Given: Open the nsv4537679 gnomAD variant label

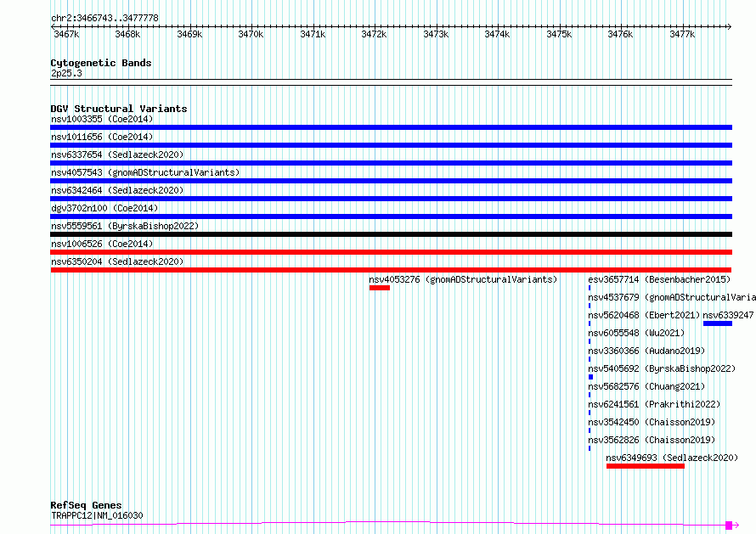Looking at the screenshot, I should click(672, 297).
